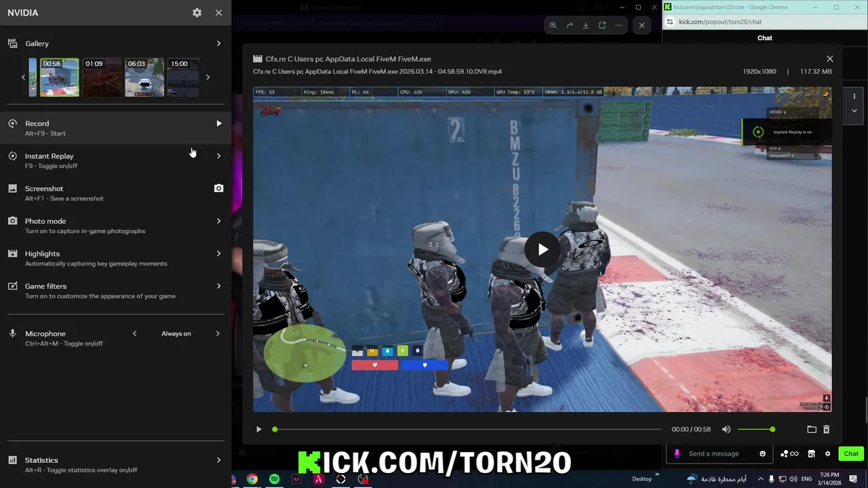Switch microphone mode to next option
This screenshot has width=868, height=488.
218,333
